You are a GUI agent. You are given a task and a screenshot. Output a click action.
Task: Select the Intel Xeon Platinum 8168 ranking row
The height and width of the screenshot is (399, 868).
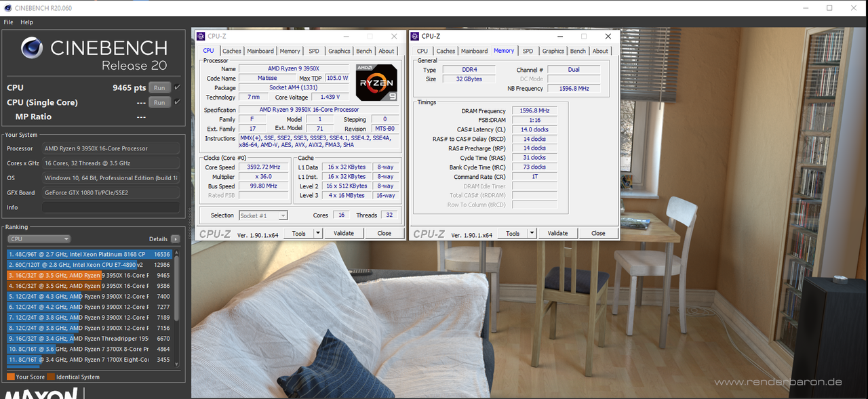pos(90,254)
